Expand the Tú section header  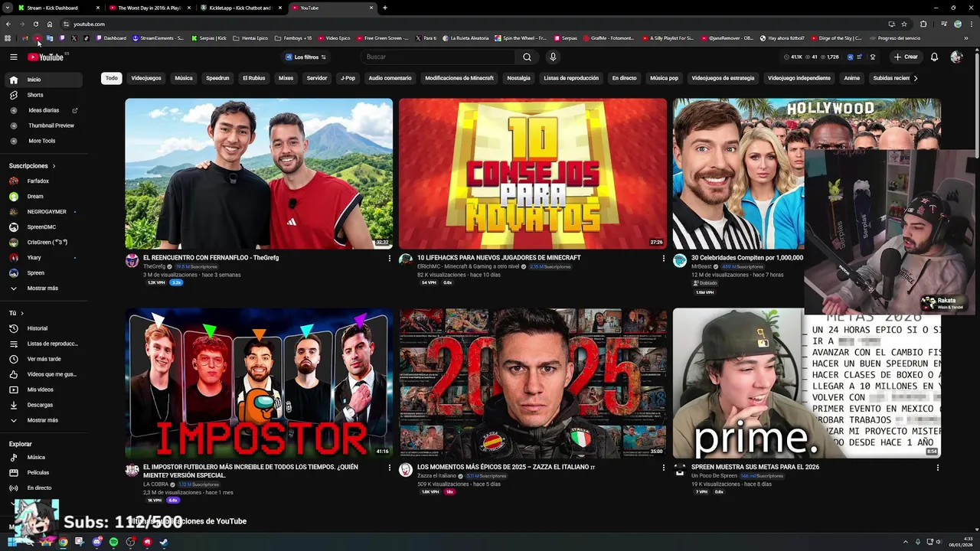(16, 313)
